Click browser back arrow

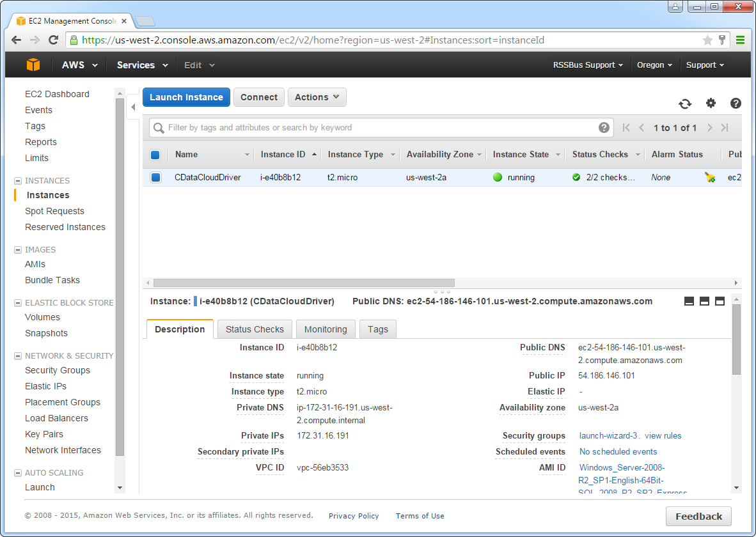click(17, 40)
